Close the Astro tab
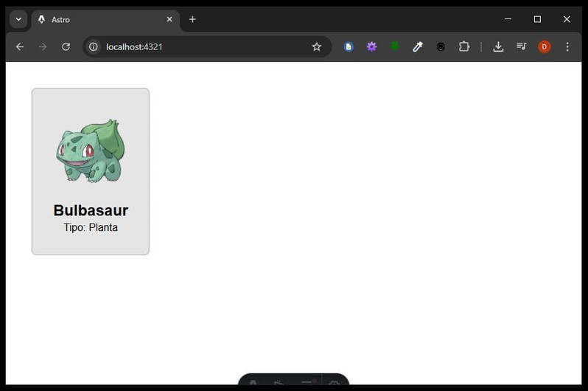 (x=169, y=19)
